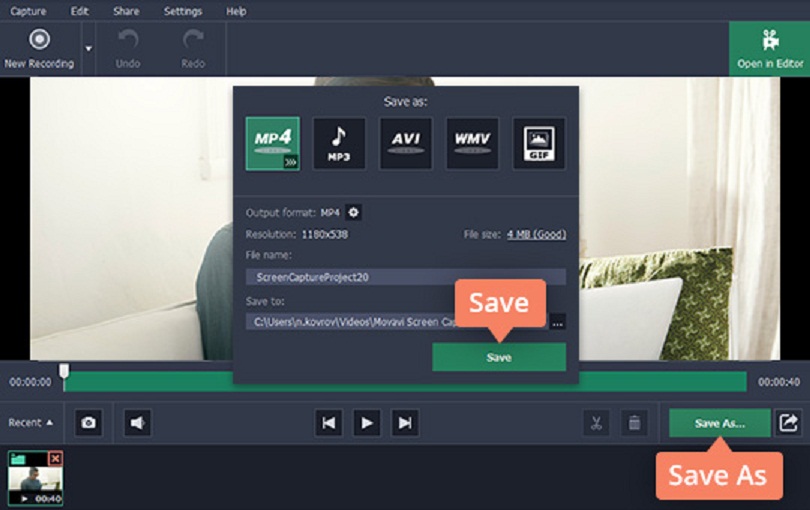Pick the AVI format icon
This screenshot has width=810, height=510.
(405, 143)
